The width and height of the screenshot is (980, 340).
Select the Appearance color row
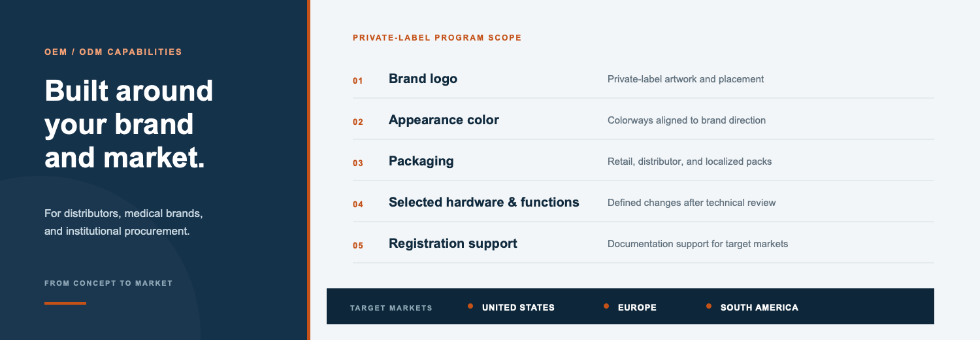tap(643, 120)
